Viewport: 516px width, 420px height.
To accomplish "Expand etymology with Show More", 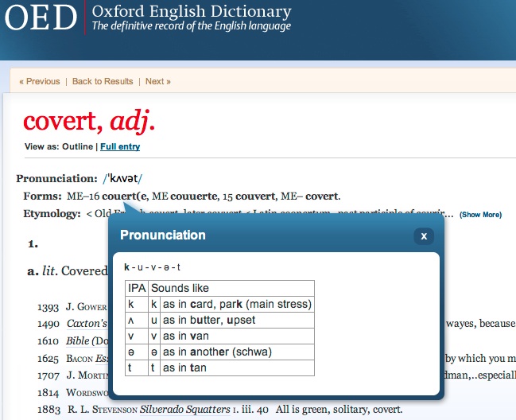I will [x=481, y=215].
